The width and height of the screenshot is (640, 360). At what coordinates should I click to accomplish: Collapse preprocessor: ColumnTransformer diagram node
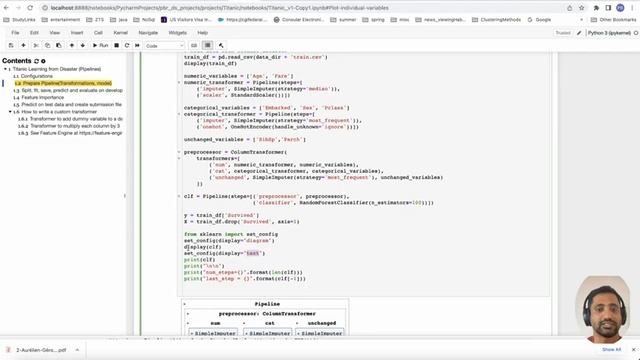pos(188,314)
